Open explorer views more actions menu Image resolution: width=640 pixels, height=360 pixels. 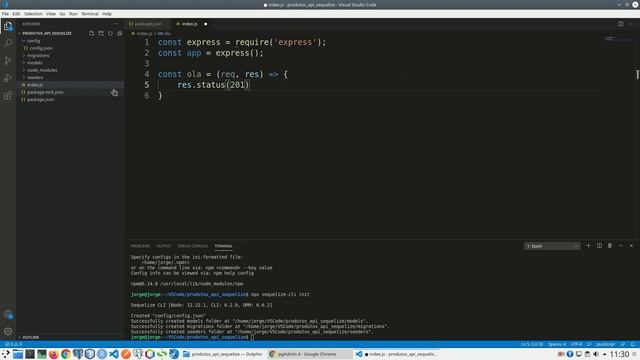click(116, 24)
